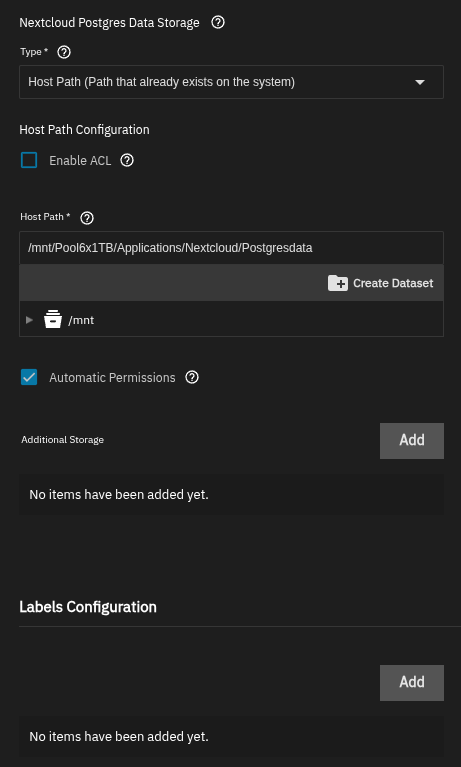Uncheck the Automatic Permissions checkbox
Image resolution: width=461 pixels, height=767 pixels.
[x=29, y=377]
